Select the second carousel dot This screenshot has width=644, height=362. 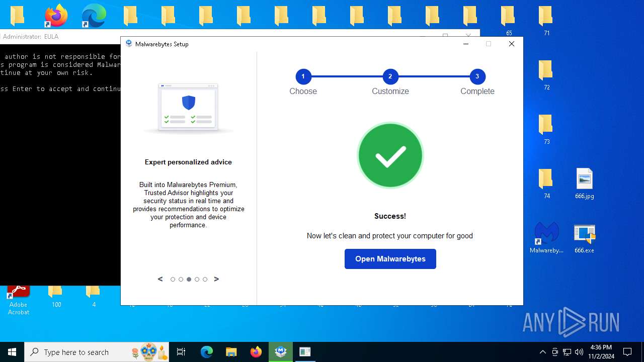point(181,280)
